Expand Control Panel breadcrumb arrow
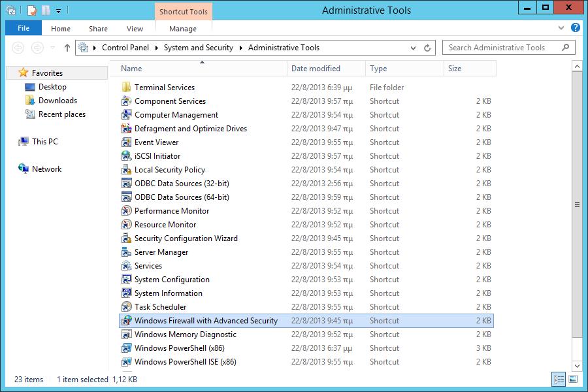The width and height of the screenshot is (588, 392). (156, 48)
